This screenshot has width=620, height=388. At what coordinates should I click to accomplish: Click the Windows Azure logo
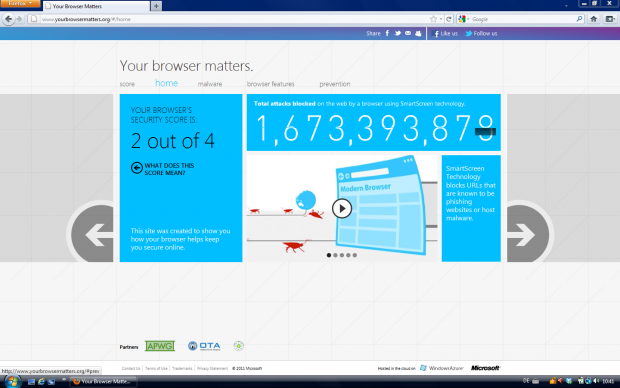[x=442, y=368]
